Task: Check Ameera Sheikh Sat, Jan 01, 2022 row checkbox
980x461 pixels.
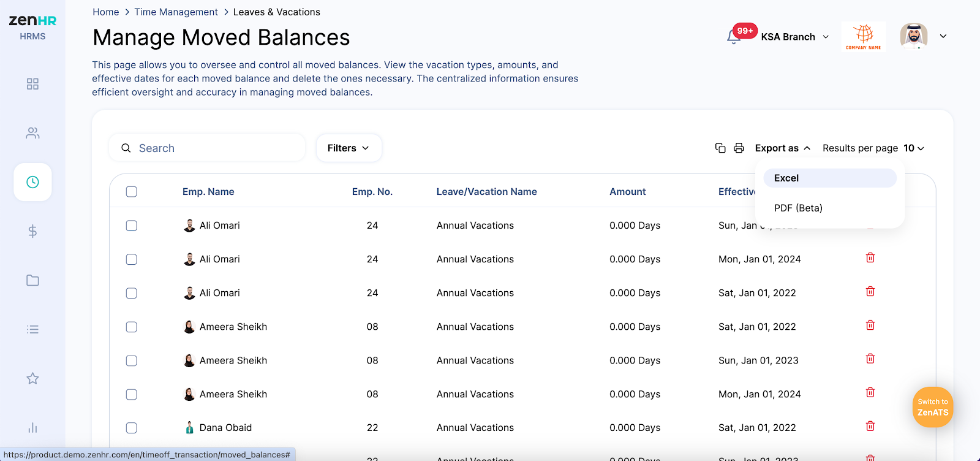Action: click(131, 327)
